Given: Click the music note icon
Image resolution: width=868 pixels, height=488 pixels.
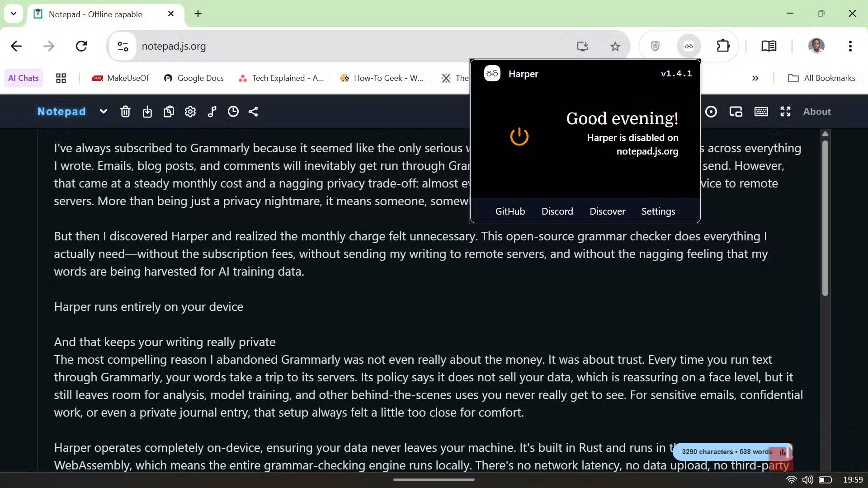Looking at the screenshot, I should click(212, 112).
